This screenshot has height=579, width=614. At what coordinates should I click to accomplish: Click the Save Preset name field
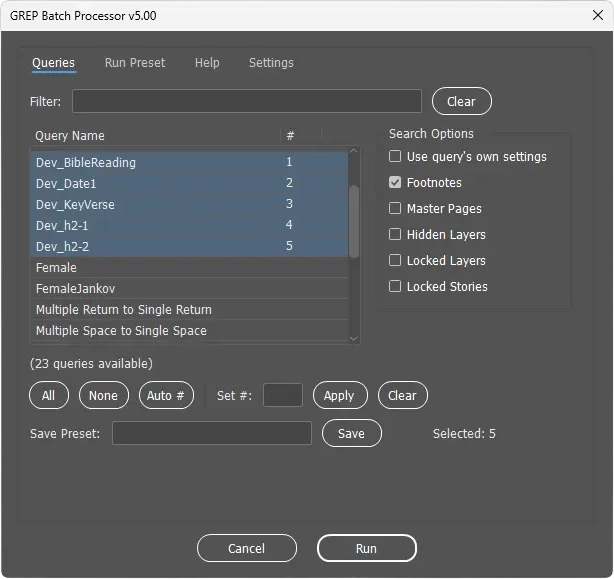[212, 433]
